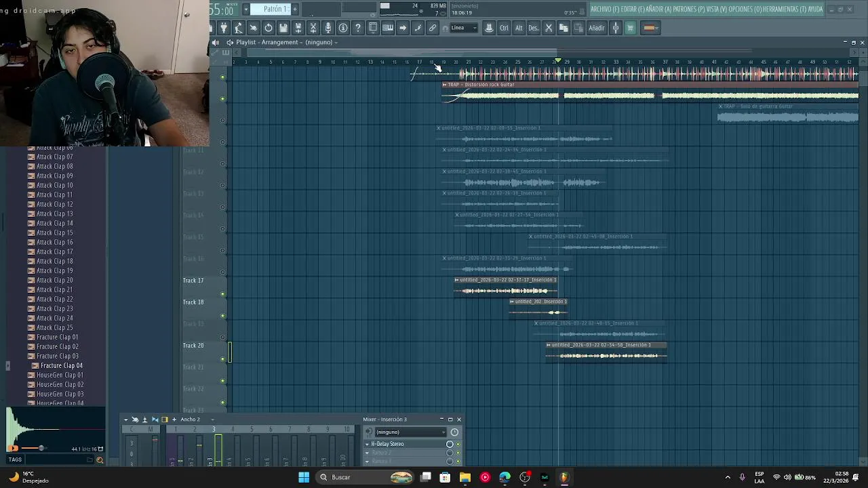Open the mixer options menu arrow
The height and width of the screenshot is (488, 868).
(x=125, y=420)
